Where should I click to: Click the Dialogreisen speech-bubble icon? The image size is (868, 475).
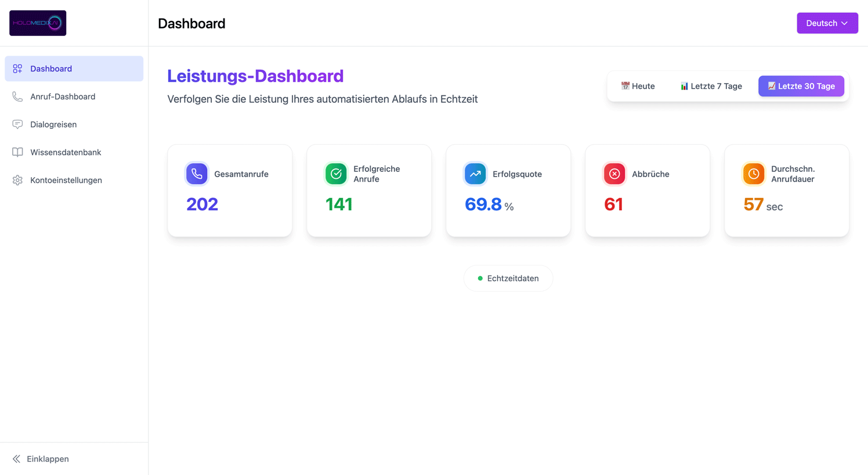(x=17, y=124)
